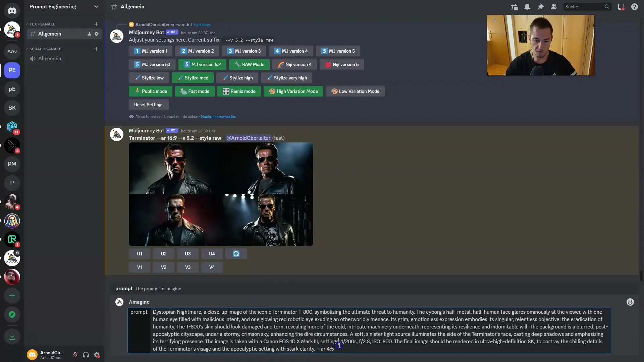Enable Low Variation Mode
Viewport: 644px width, 362px height.
click(x=356, y=91)
